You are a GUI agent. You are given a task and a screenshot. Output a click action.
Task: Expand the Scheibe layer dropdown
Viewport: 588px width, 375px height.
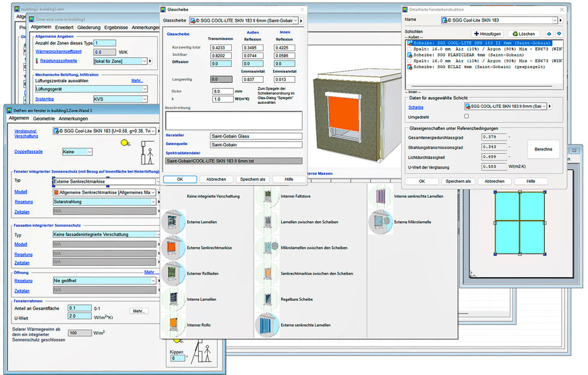544,107
